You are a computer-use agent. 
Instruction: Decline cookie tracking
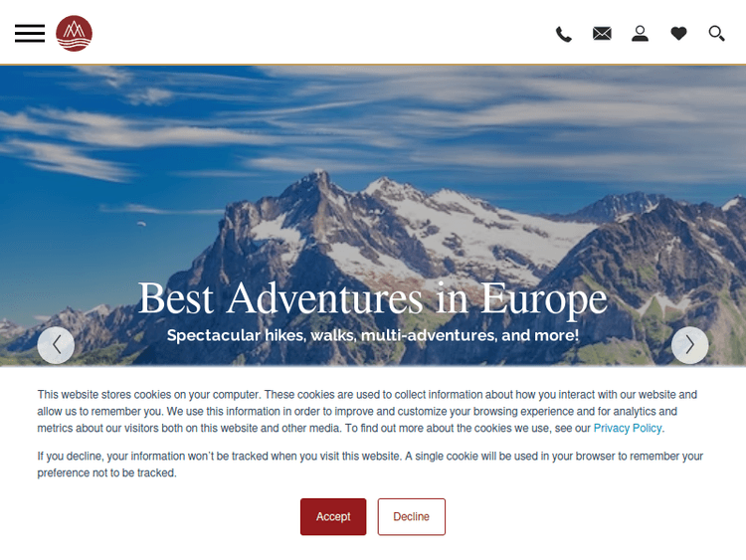pyautogui.click(x=412, y=516)
